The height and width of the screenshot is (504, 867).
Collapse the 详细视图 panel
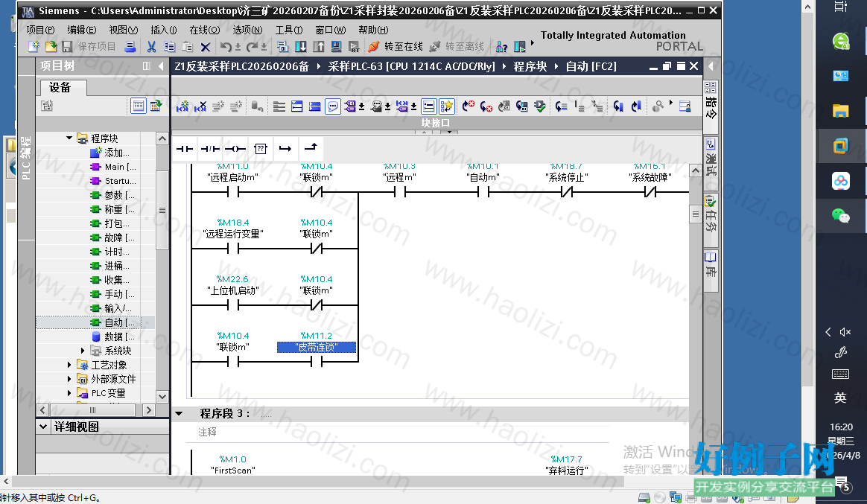(x=43, y=427)
